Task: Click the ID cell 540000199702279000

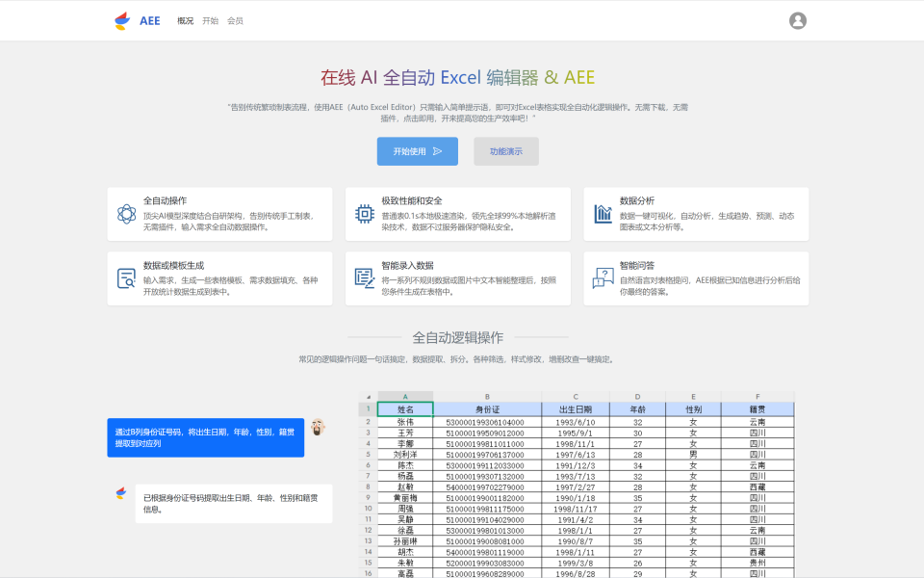Action: point(487,487)
